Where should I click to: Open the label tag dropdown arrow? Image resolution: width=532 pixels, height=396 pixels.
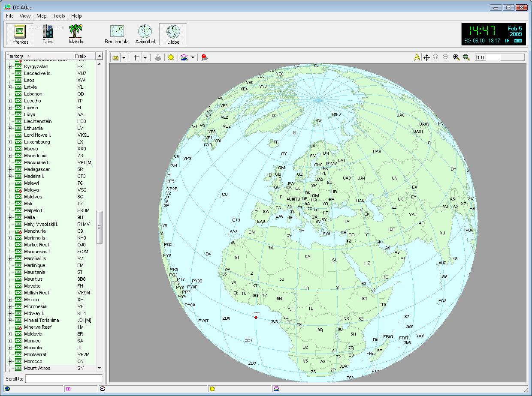click(124, 57)
